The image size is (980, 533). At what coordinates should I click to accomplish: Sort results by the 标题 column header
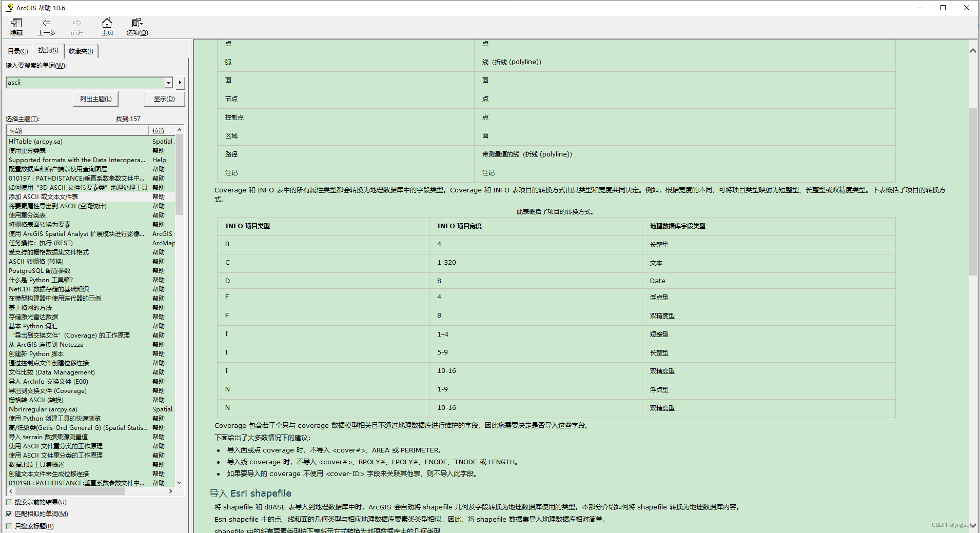pyautogui.click(x=77, y=130)
